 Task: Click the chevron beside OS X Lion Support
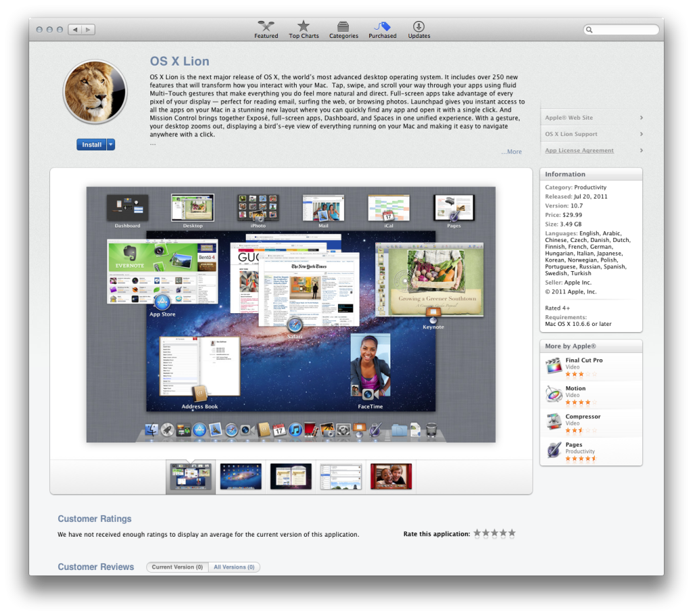click(x=642, y=134)
